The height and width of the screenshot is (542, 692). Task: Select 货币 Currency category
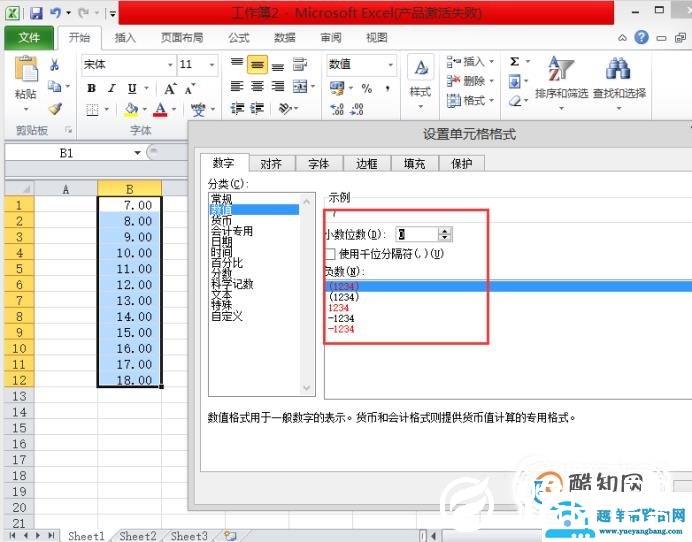click(x=221, y=220)
